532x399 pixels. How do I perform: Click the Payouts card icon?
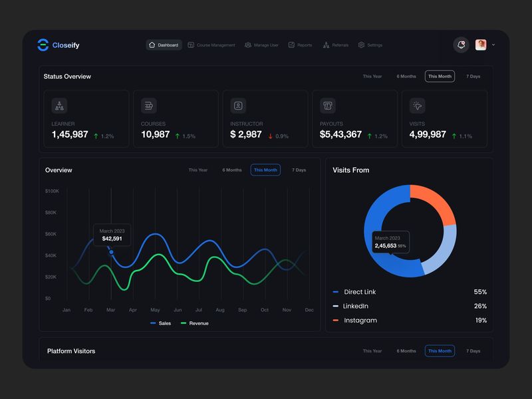(329, 105)
